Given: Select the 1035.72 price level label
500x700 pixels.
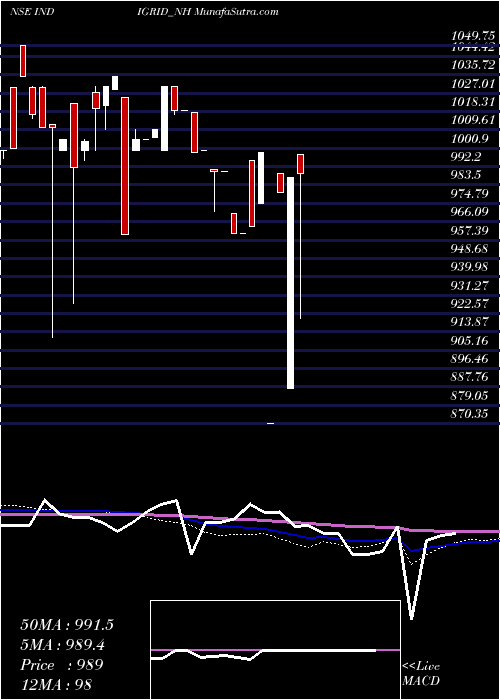Looking at the screenshot, I should [x=473, y=65].
